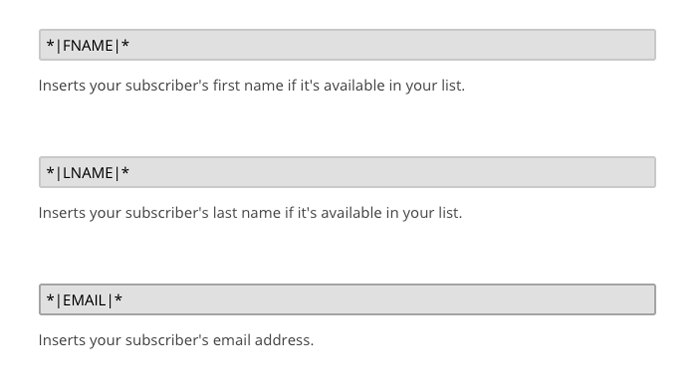Place cursor on the FNAME tag text
The height and width of the screenshot is (383, 700).
pyautogui.click(x=88, y=46)
